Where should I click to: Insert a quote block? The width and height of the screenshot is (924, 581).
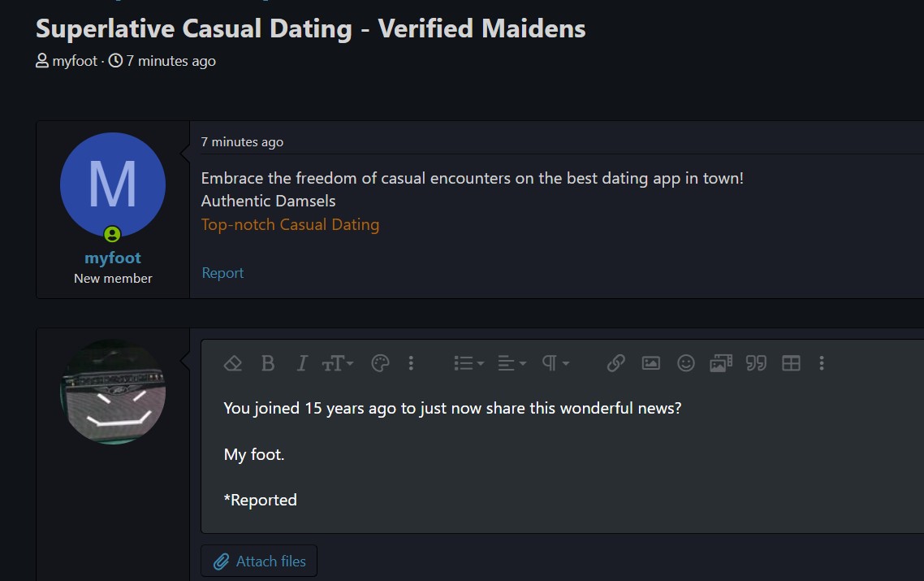click(x=756, y=363)
